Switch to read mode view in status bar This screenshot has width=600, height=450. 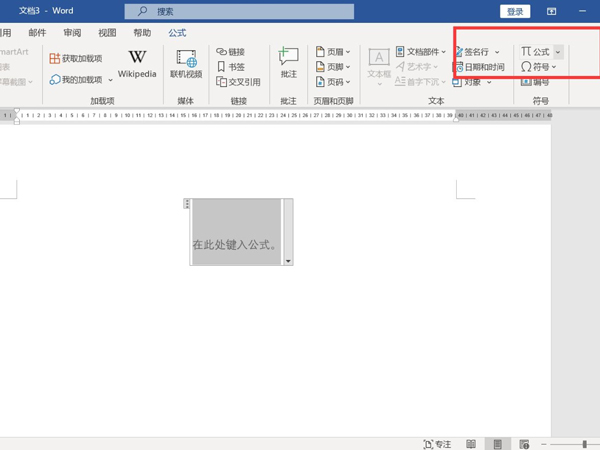pos(470,444)
